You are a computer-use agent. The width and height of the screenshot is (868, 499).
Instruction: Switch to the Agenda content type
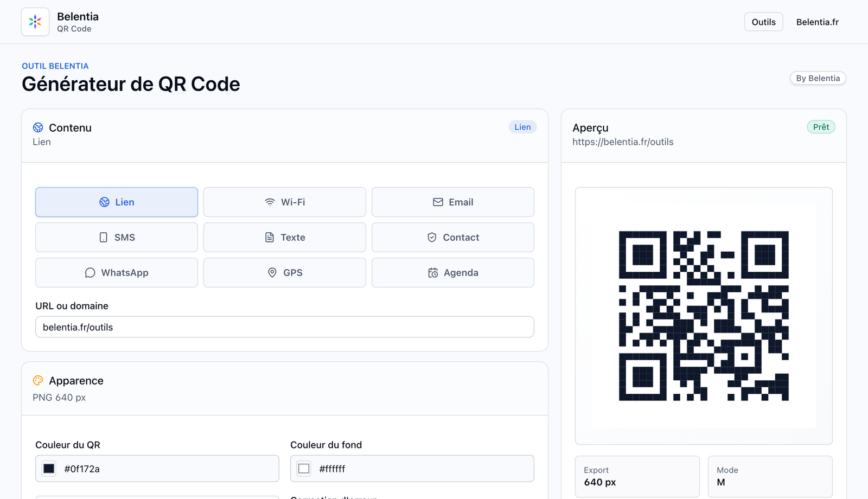[453, 273]
